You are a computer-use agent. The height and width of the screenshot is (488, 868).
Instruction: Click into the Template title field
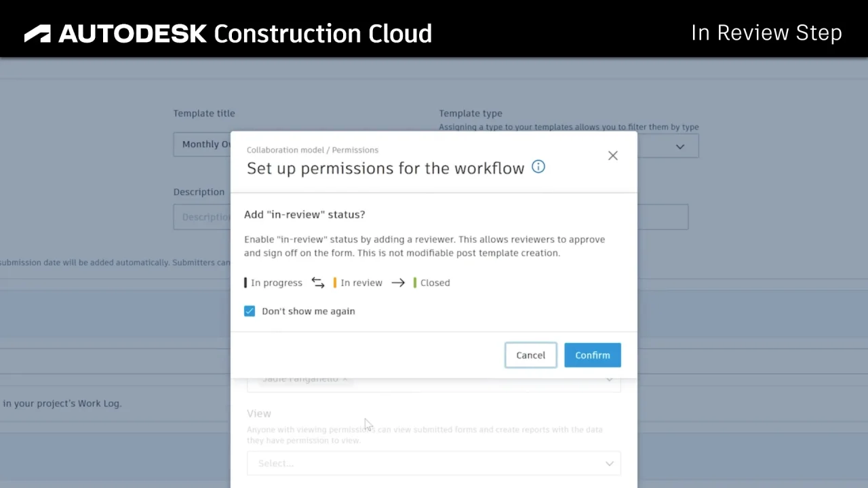click(x=202, y=144)
